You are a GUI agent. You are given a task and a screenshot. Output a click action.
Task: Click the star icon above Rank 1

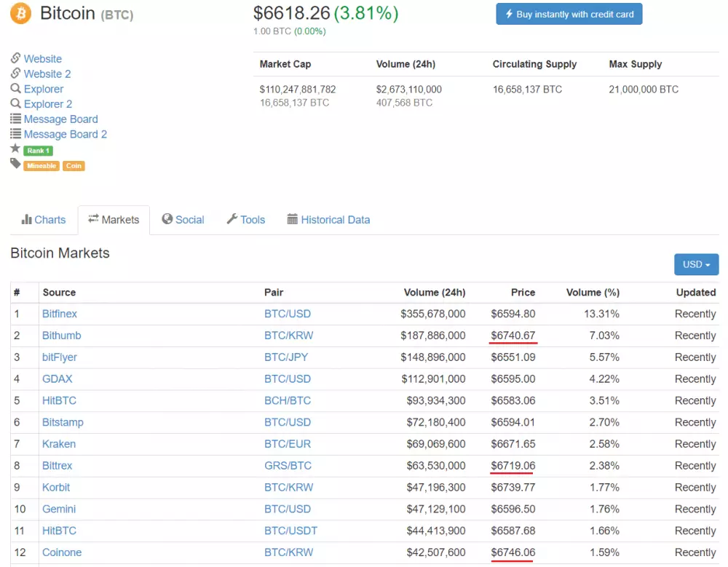(14, 149)
